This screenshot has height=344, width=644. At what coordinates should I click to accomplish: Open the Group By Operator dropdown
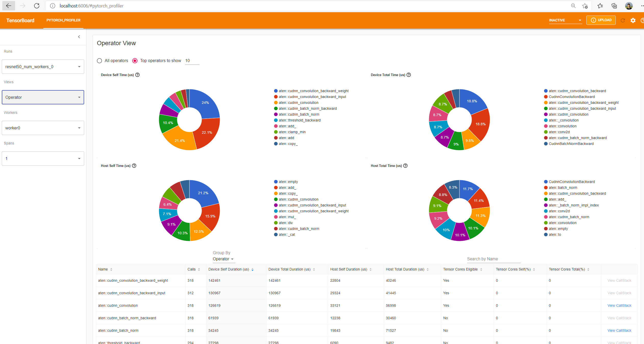pyautogui.click(x=223, y=259)
